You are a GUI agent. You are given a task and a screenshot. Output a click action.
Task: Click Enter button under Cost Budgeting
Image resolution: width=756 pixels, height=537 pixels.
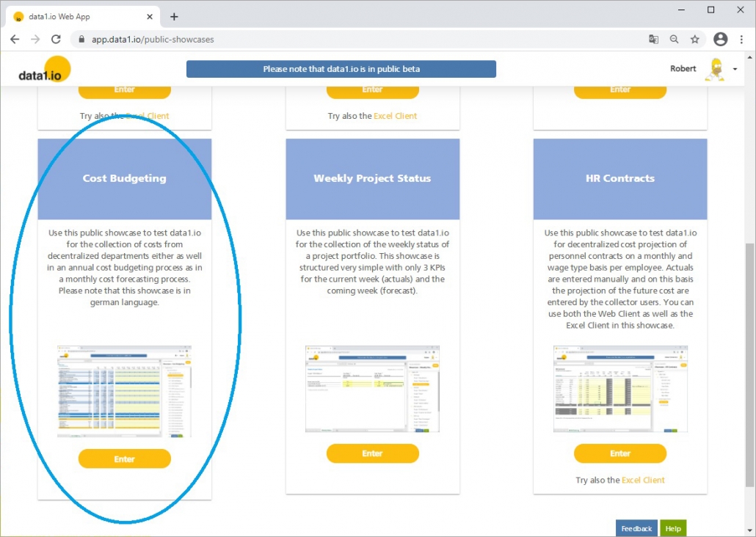tap(124, 459)
